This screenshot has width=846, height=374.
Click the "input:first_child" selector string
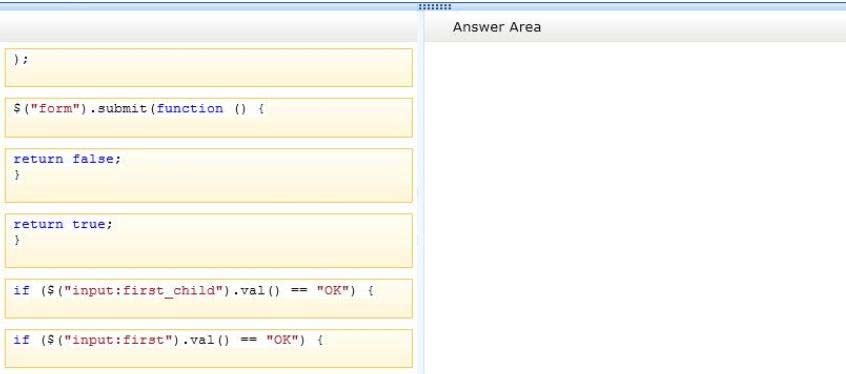point(147,290)
